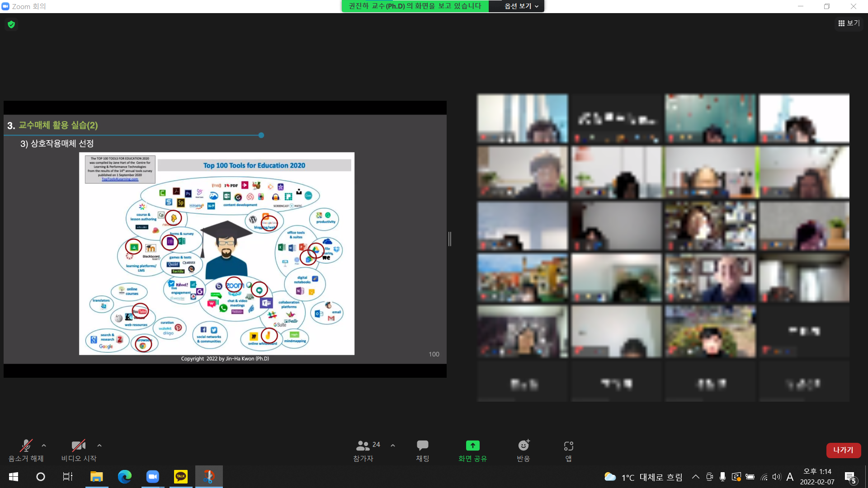Image resolution: width=868 pixels, height=488 pixels.
Task: Click the graduate professor illustration on slide
Action: (x=226, y=250)
